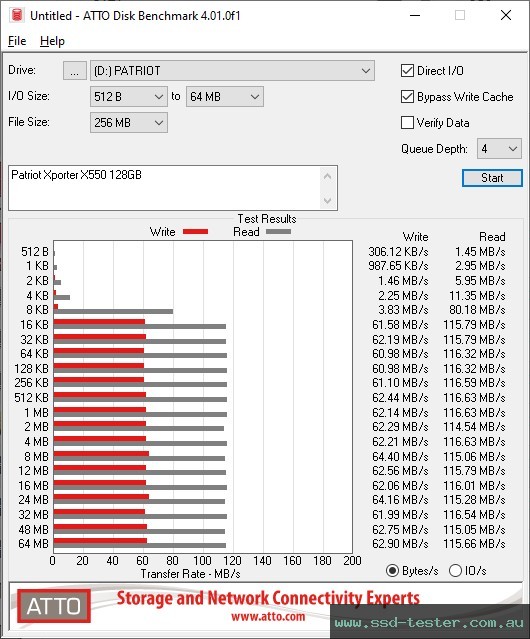Click the 987.65 KB/s write value

[398, 266]
